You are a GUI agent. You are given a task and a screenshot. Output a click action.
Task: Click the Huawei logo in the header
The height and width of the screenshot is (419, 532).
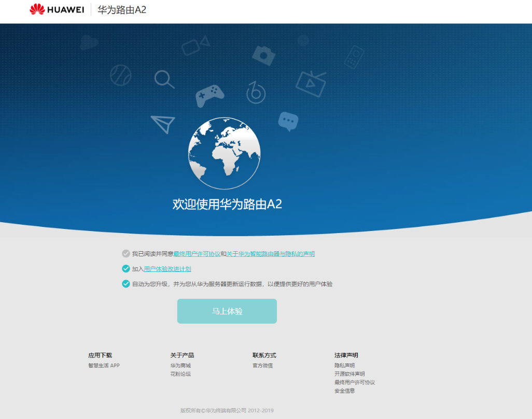click(x=57, y=9)
